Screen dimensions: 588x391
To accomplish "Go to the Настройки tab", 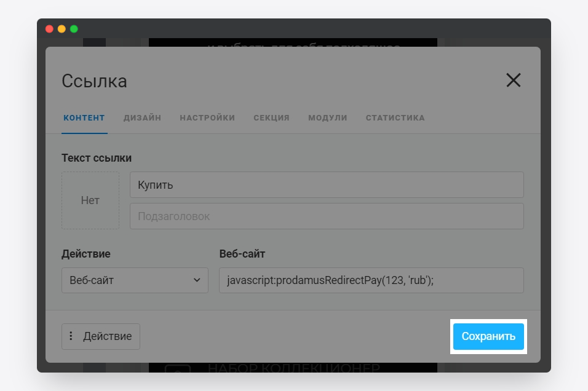I will tap(207, 118).
